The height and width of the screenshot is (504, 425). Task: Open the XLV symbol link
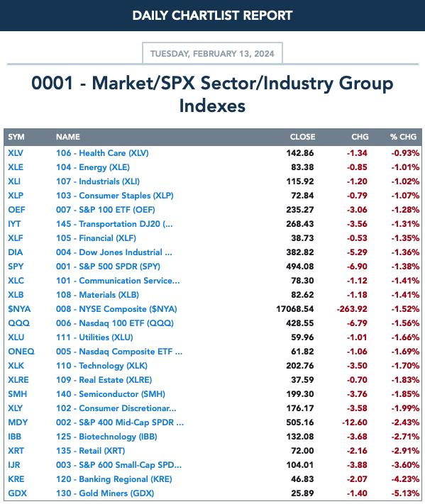tap(16, 153)
